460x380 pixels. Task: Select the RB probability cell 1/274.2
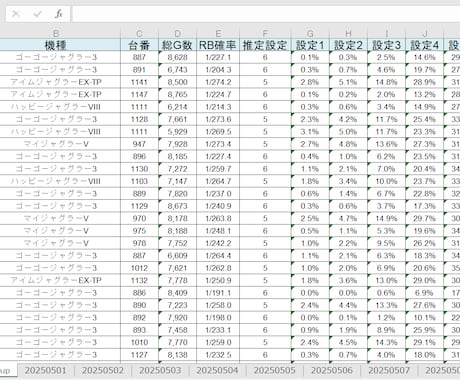pyautogui.click(x=218, y=82)
